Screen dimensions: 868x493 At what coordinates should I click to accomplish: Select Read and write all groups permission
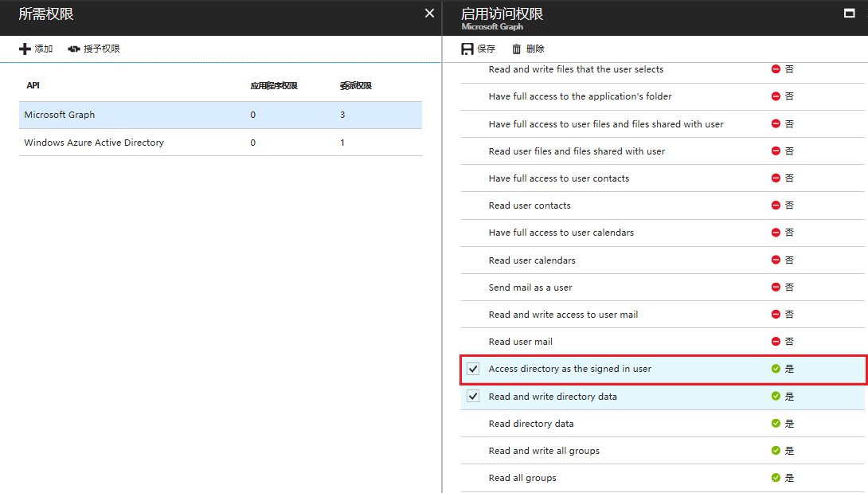[x=544, y=451]
